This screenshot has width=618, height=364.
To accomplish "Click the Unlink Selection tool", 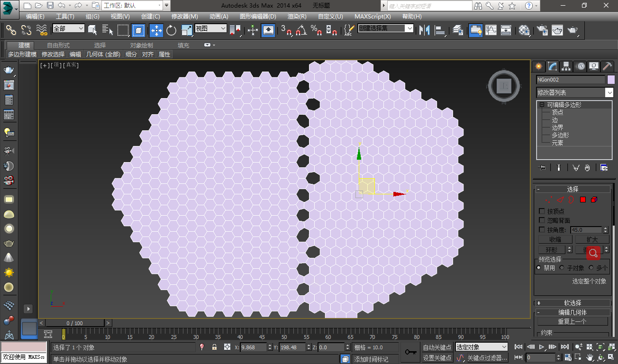I will 26,30.
